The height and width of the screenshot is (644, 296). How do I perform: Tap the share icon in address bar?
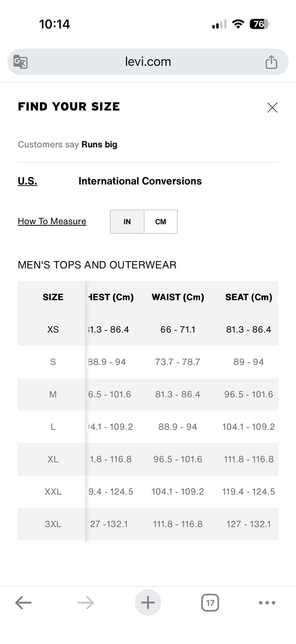pos(271,62)
